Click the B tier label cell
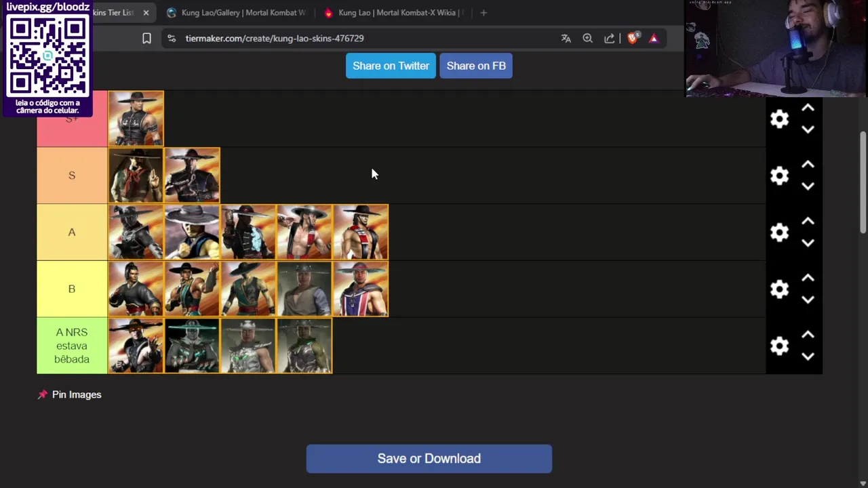Screen dimensions: 868x488 click(72, 289)
